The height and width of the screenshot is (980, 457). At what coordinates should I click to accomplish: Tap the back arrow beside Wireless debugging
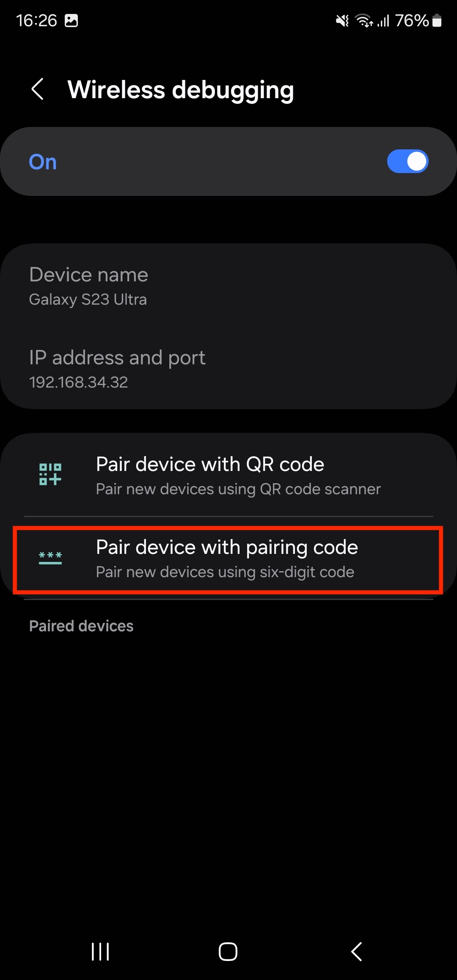(38, 89)
